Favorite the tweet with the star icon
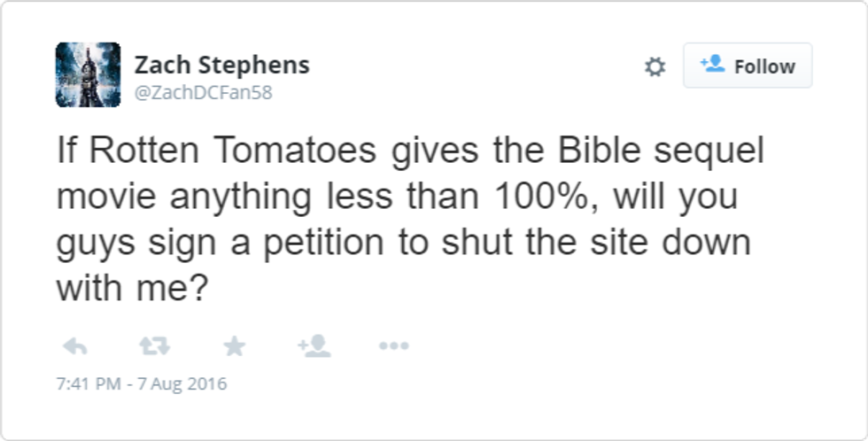 click(x=234, y=345)
